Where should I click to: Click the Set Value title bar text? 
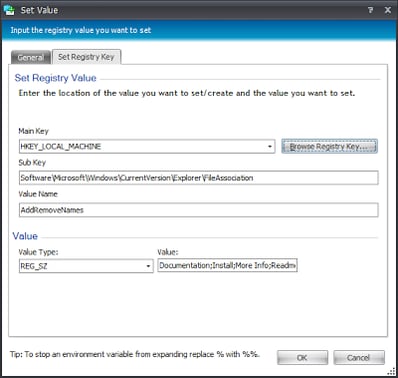(39, 10)
